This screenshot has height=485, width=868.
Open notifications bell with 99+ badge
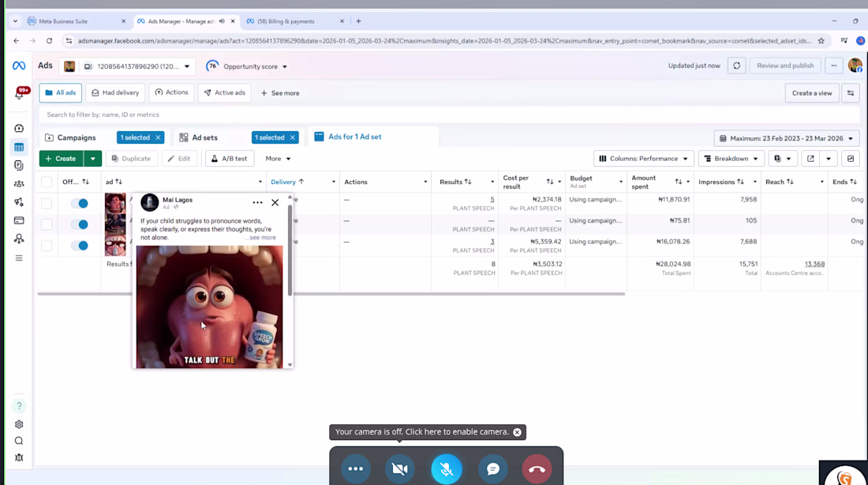(x=20, y=94)
